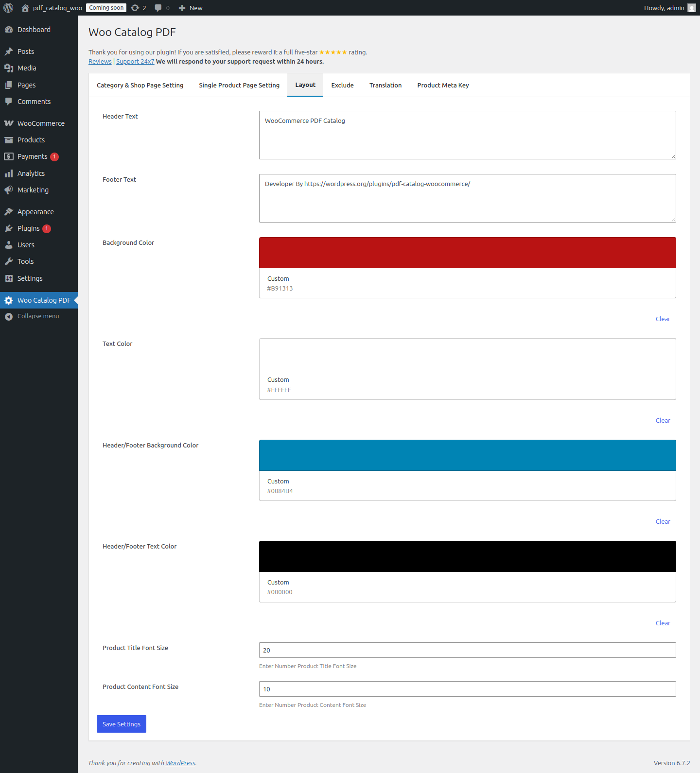Click the white Text Color swatch
This screenshot has width=700, height=773.
point(468,354)
